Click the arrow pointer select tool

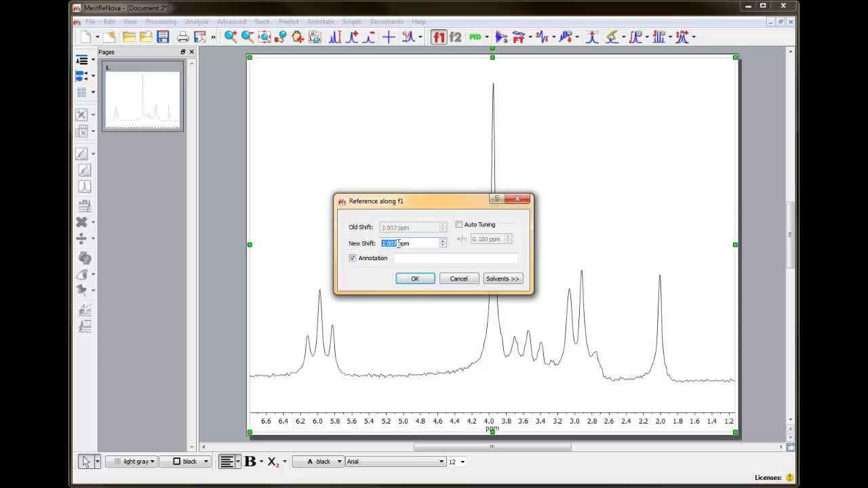click(85, 462)
